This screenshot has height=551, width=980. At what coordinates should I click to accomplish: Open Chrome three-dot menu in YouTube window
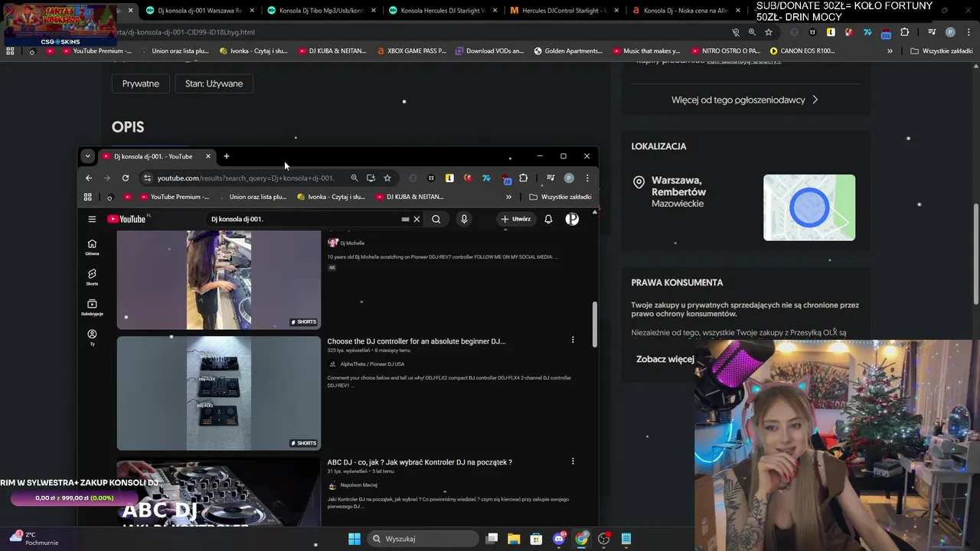click(x=587, y=178)
